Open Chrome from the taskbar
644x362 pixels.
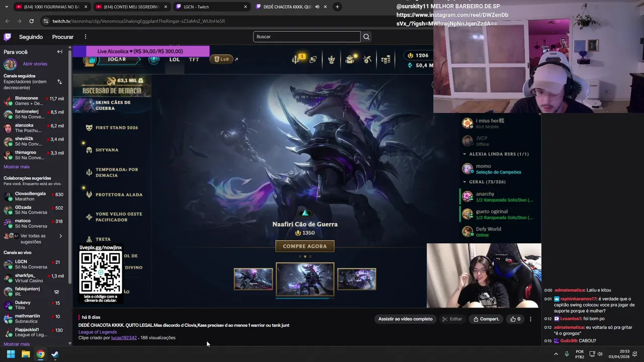tap(40, 354)
